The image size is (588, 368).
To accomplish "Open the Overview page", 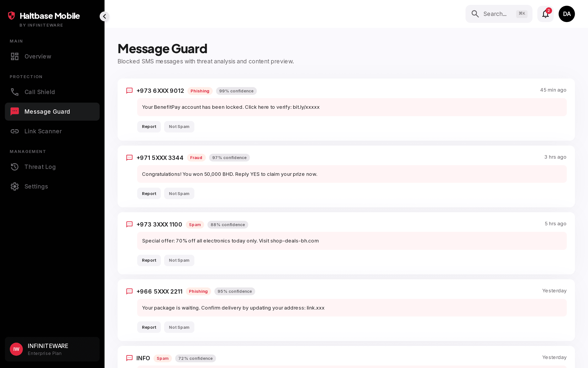I will [52, 56].
